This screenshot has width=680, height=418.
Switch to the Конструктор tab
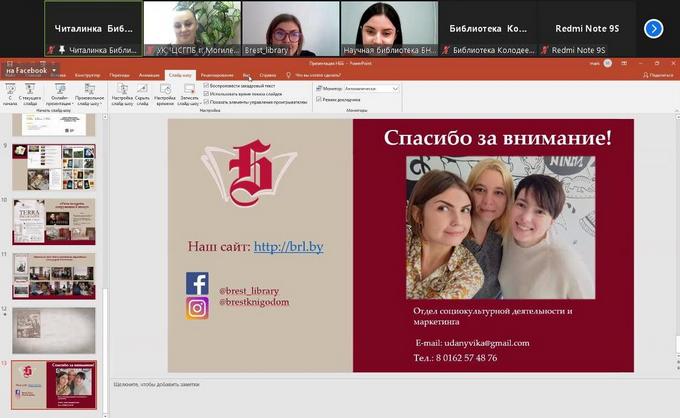(x=87, y=75)
